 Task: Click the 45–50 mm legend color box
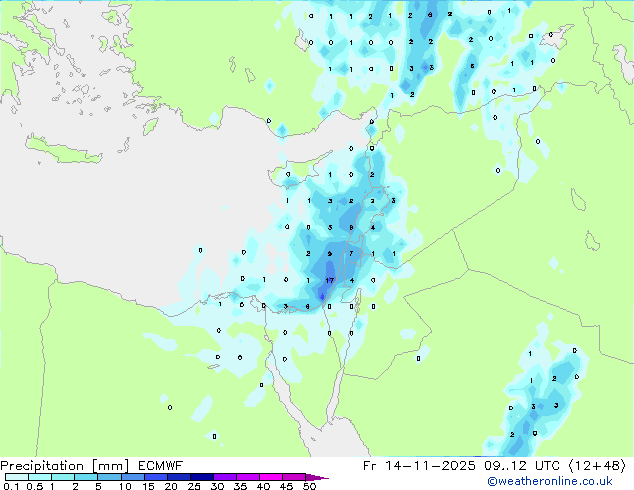(x=294, y=477)
